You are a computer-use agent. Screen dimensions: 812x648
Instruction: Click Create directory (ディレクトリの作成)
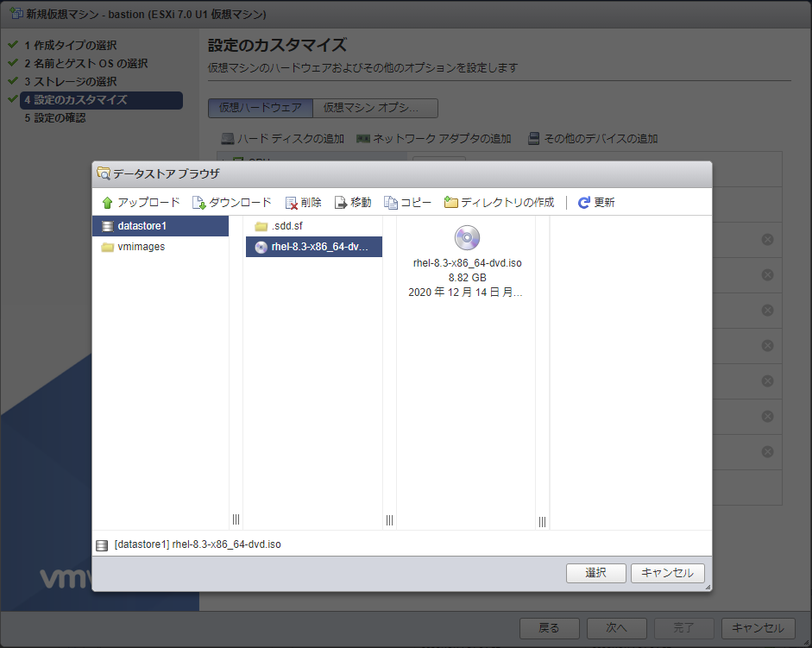[500, 203]
